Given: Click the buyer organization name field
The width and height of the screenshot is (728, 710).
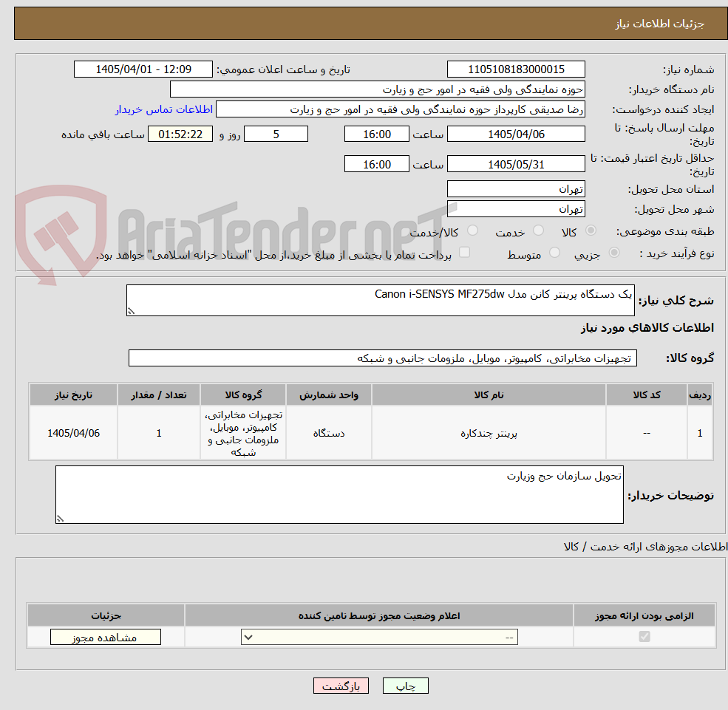Looking at the screenshot, I should point(378,89).
